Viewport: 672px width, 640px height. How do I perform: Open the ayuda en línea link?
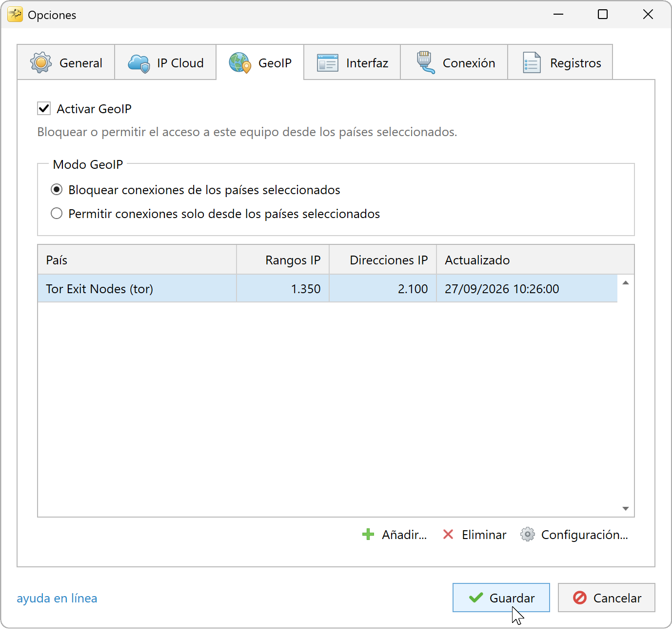[57, 598]
